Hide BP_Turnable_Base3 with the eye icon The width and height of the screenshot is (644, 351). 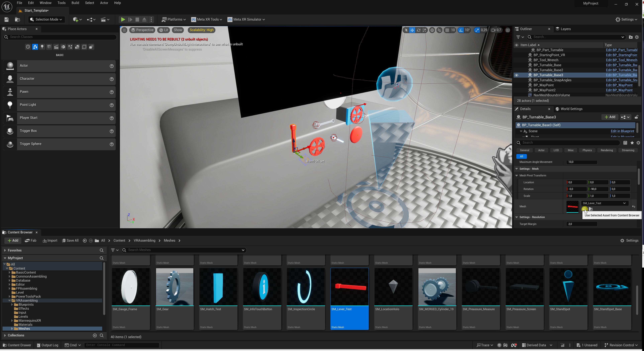pos(517,75)
